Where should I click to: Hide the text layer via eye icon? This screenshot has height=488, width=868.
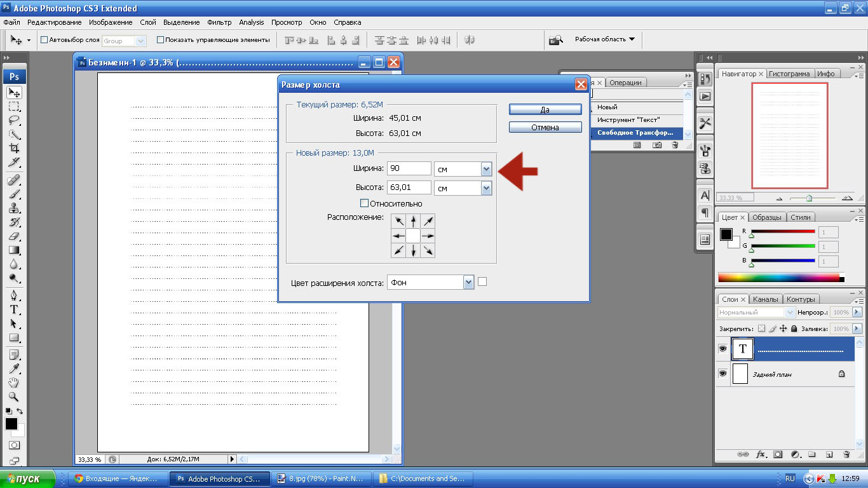click(x=722, y=348)
